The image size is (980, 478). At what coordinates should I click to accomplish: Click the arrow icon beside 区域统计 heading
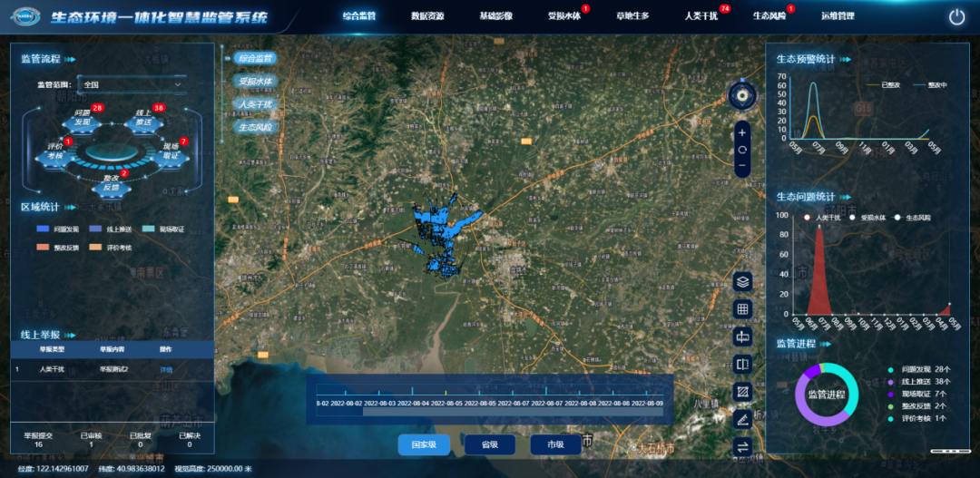point(70,208)
